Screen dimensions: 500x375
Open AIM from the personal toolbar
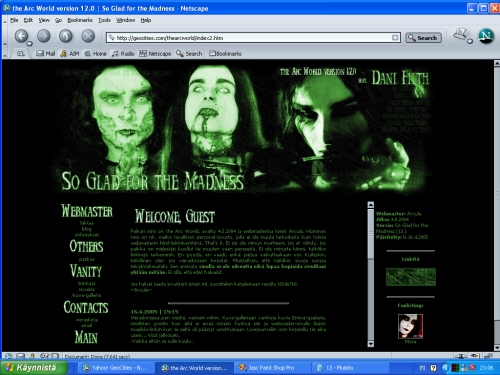70,53
